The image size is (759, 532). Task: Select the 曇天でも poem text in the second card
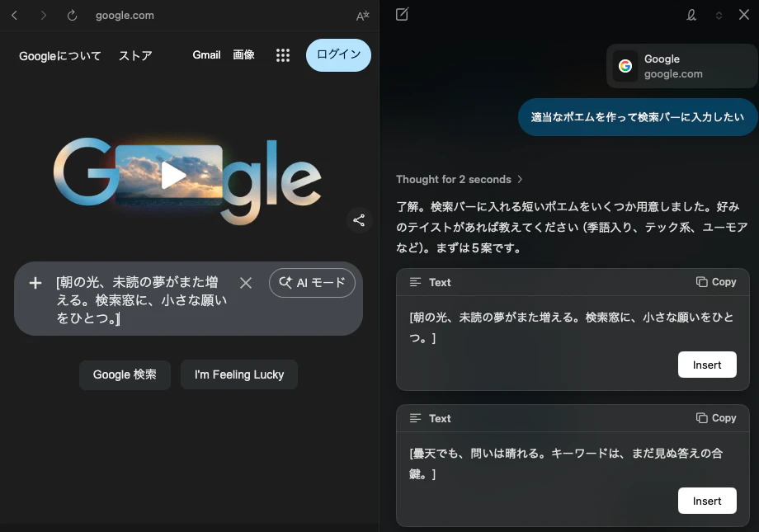(x=566, y=464)
